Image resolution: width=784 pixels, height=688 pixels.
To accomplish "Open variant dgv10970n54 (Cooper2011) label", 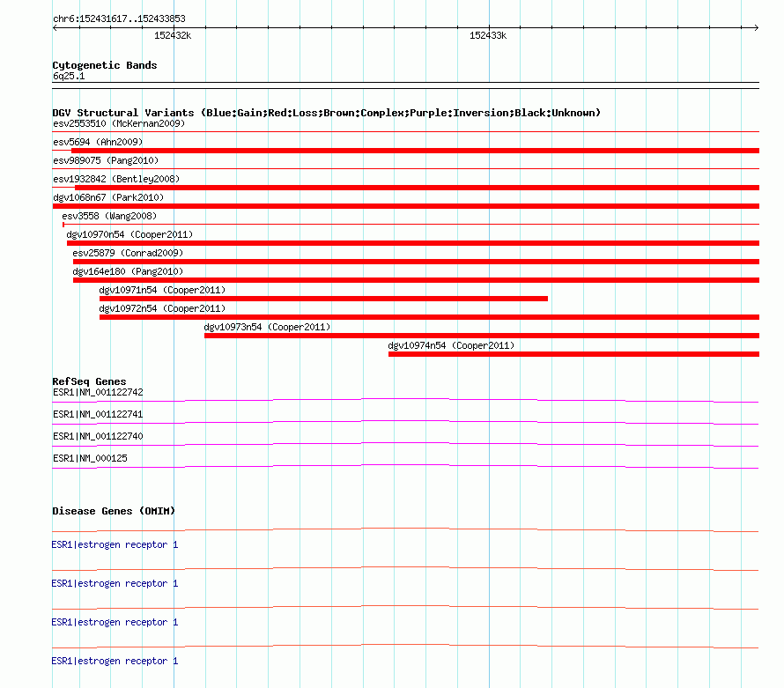I will pos(129,234).
